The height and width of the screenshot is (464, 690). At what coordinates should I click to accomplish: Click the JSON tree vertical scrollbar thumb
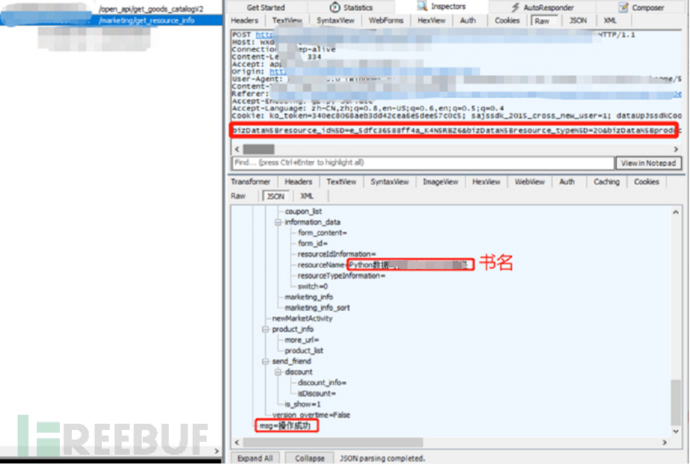pyautogui.click(x=676, y=402)
